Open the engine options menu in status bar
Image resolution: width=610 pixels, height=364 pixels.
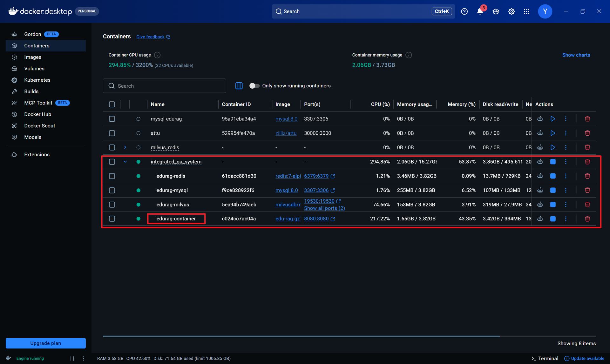pos(84,358)
